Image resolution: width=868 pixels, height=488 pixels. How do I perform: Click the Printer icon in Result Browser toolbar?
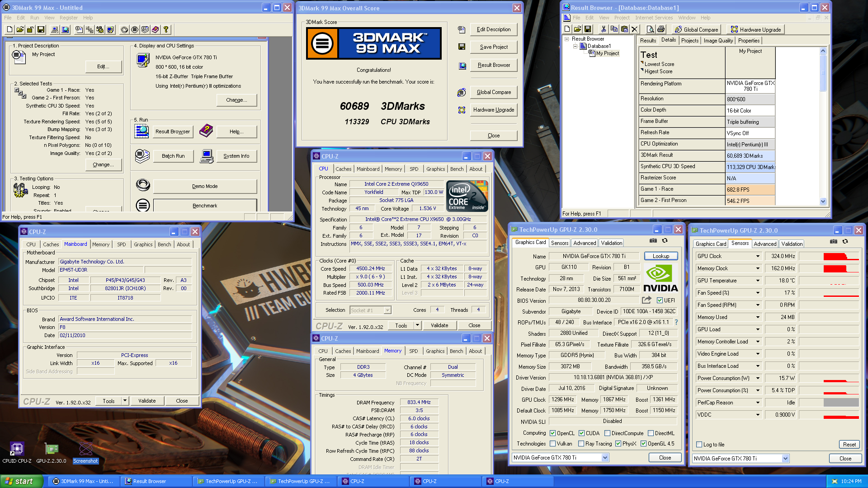pos(660,29)
